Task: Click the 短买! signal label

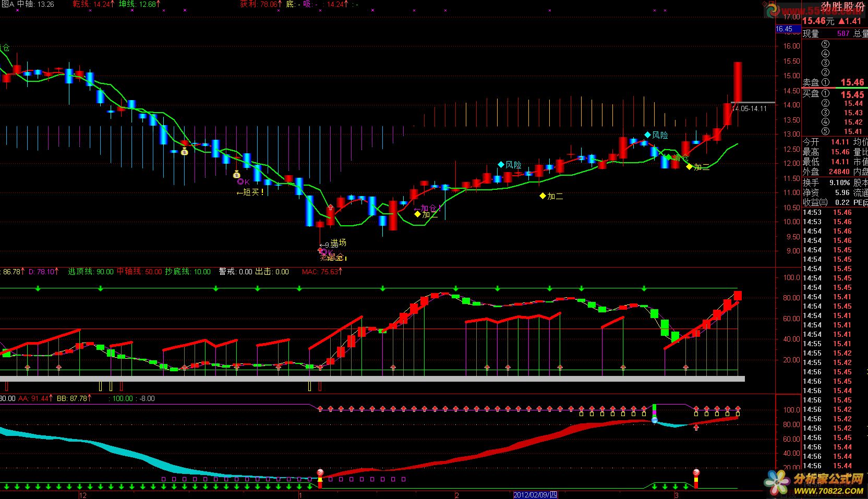Action: point(250,192)
